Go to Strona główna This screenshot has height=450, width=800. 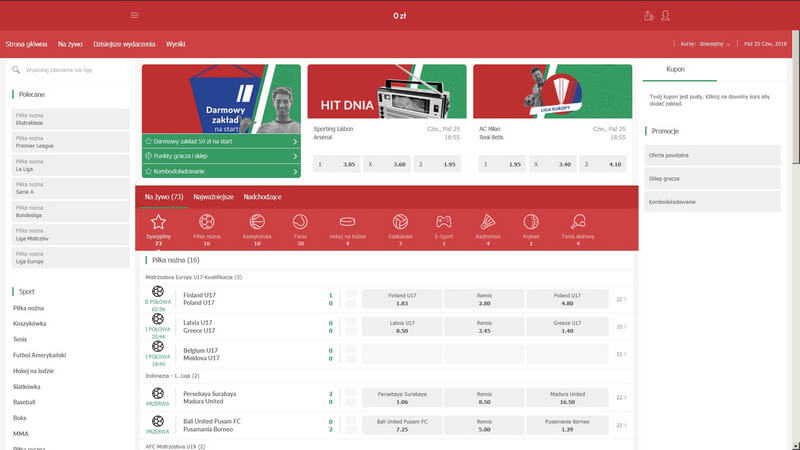26,44
